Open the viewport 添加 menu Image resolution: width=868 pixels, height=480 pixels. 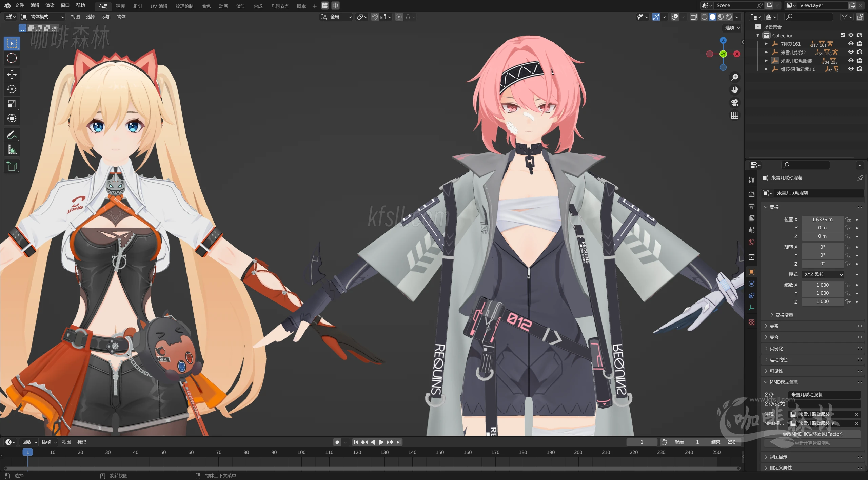[x=106, y=17]
